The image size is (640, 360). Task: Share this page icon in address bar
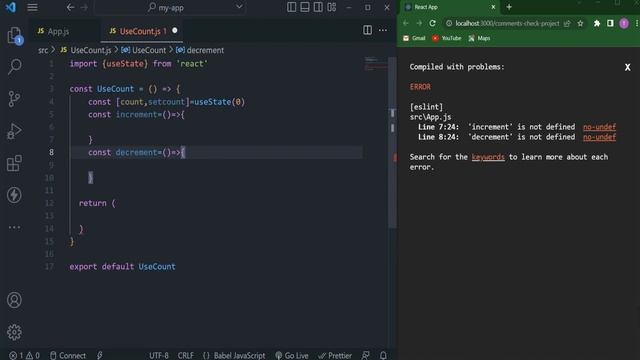(567, 24)
